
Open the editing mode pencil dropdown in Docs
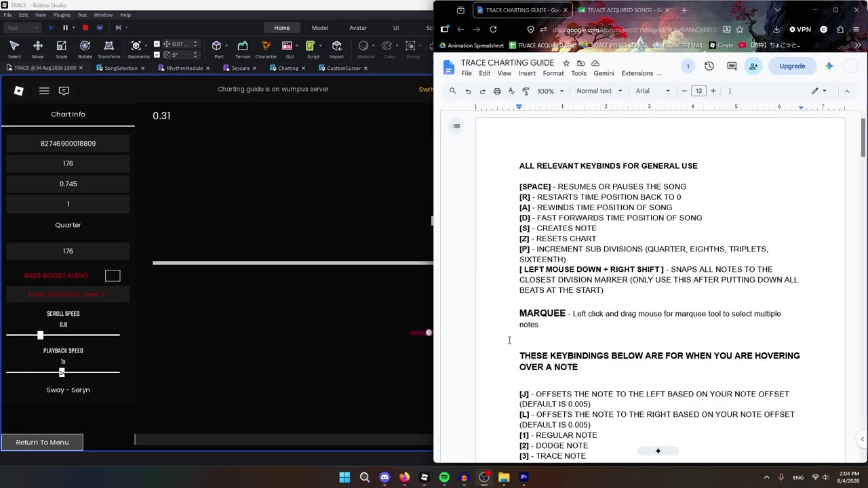coord(819,91)
